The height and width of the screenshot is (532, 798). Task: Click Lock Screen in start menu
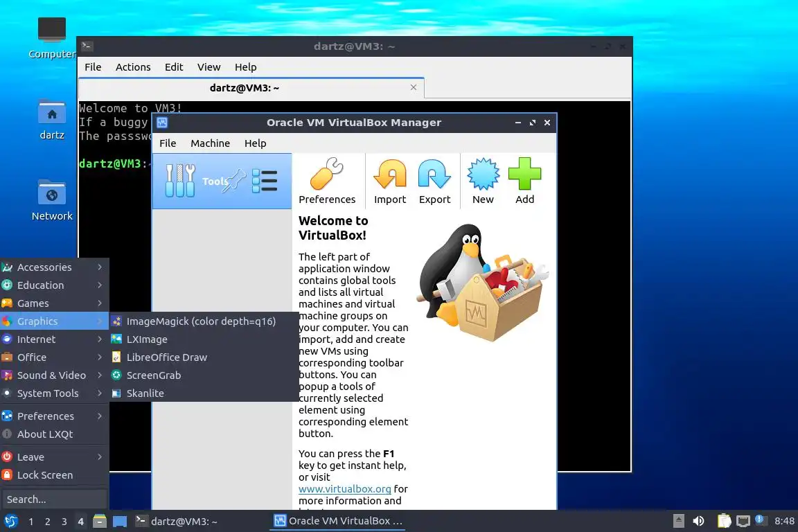click(55, 475)
